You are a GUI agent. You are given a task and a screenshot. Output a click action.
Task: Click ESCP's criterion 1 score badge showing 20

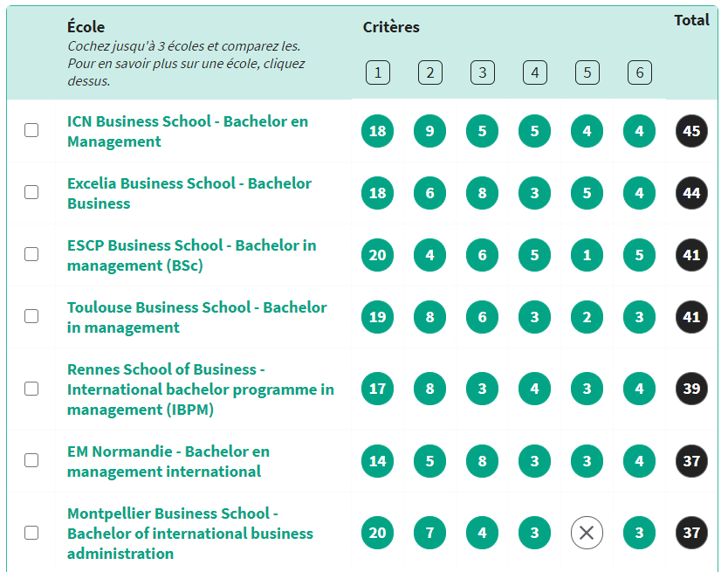pyautogui.click(x=377, y=255)
